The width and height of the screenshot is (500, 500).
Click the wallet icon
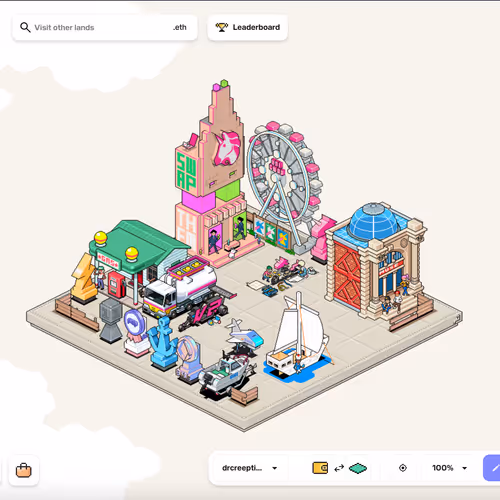pos(320,468)
